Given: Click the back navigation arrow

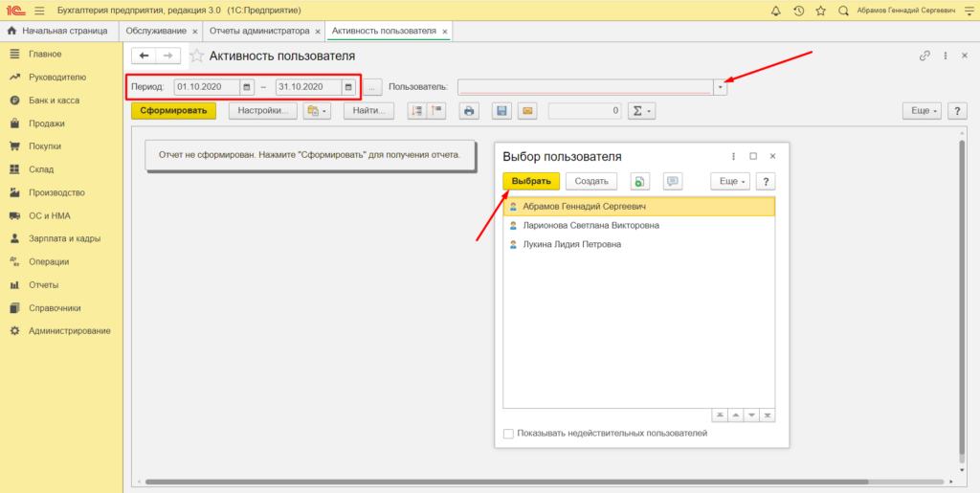Looking at the screenshot, I should pos(144,56).
